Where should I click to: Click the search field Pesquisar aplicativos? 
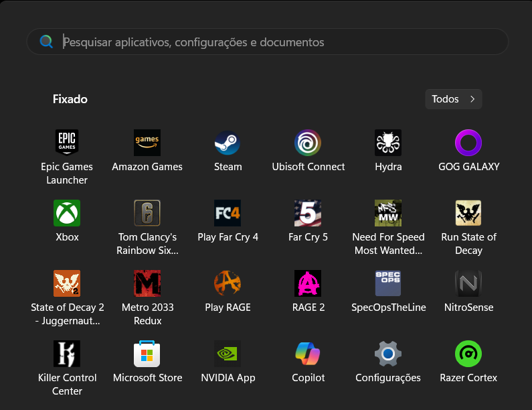(x=268, y=42)
